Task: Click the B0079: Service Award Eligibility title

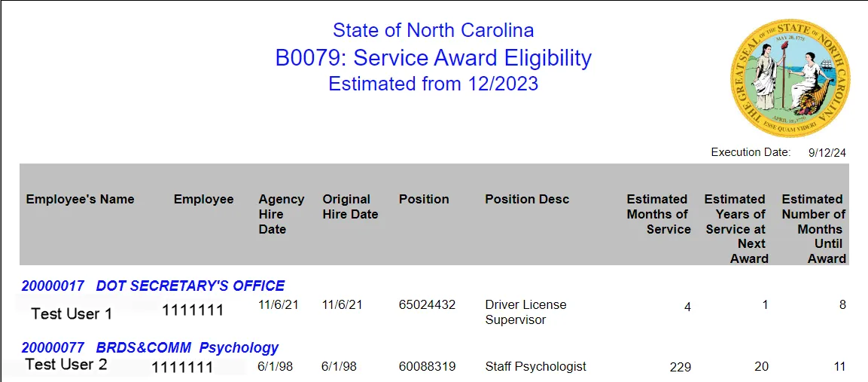Action: tap(433, 58)
